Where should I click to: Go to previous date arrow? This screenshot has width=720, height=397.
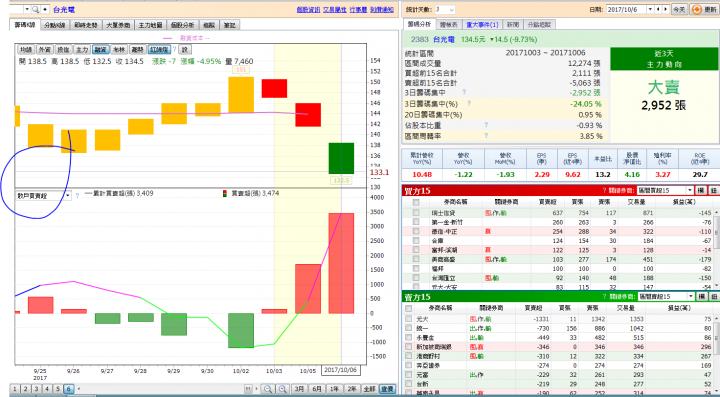658,9
